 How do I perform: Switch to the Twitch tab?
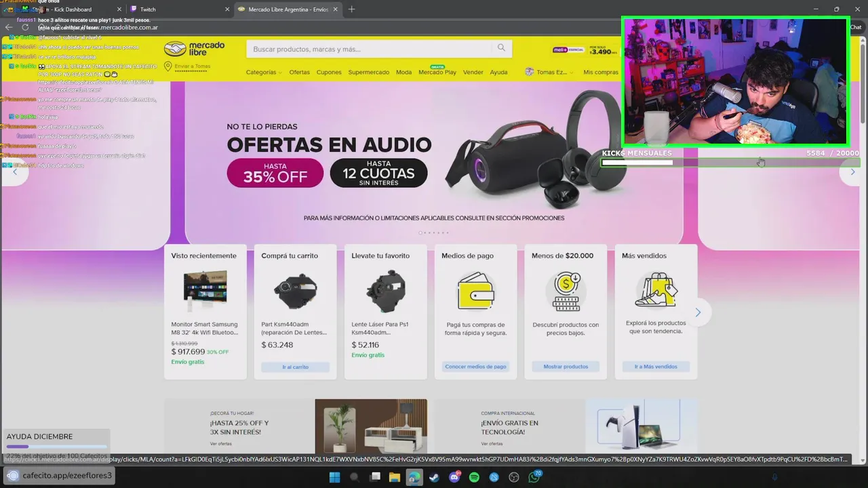point(180,9)
